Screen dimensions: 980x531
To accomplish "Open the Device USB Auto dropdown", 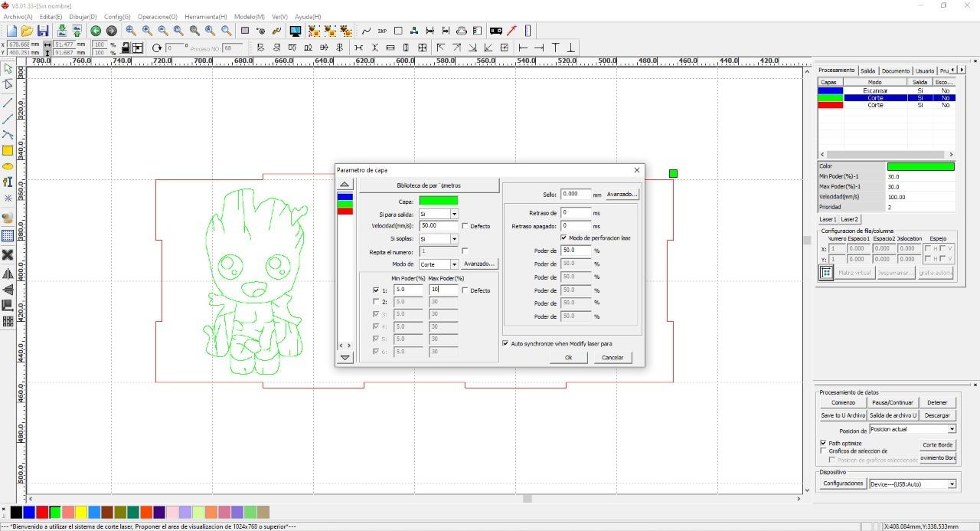I will tap(952, 484).
